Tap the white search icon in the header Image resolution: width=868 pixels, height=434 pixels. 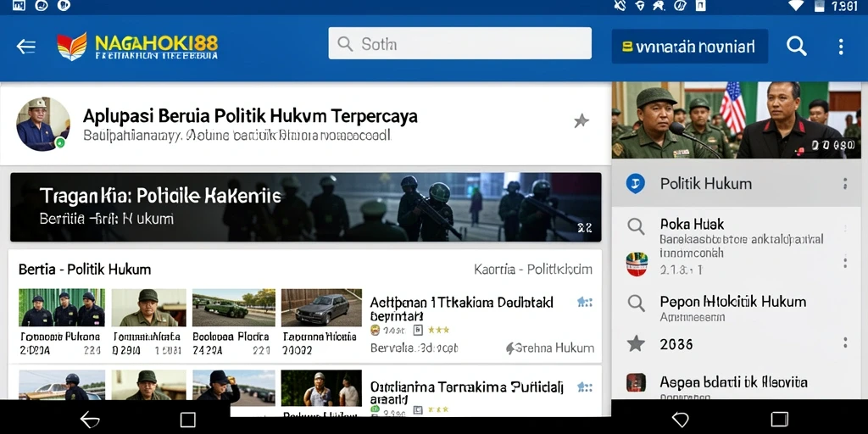tap(796, 47)
